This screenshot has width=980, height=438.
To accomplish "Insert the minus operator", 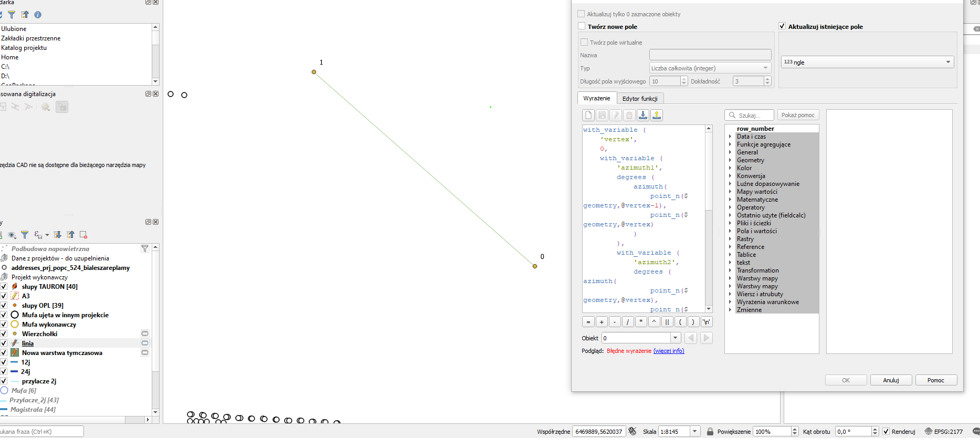I will pos(615,322).
